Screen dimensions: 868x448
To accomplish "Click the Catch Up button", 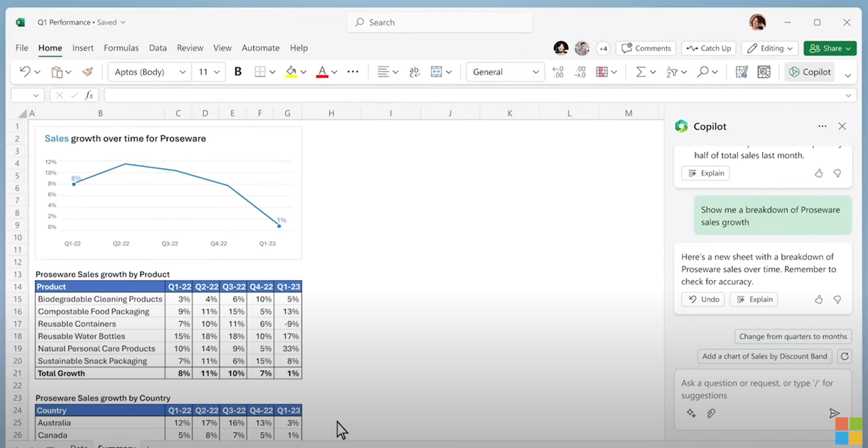I will click(709, 48).
